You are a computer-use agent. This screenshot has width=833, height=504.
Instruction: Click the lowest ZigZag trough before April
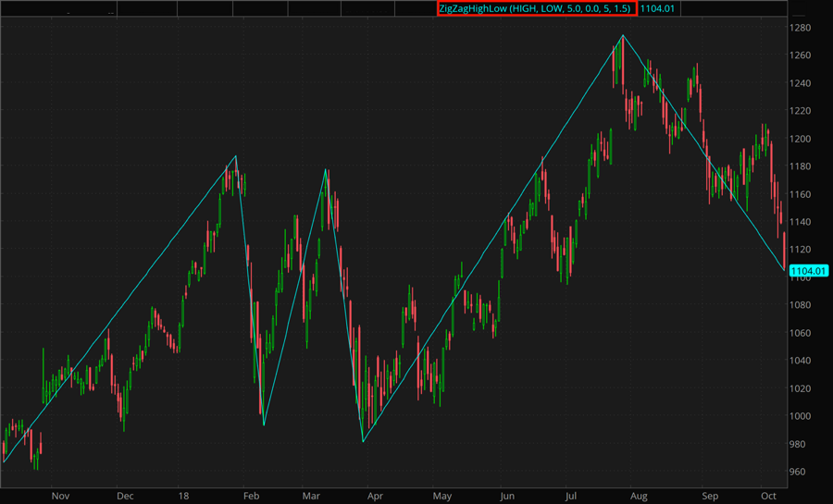tap(363, 442)
